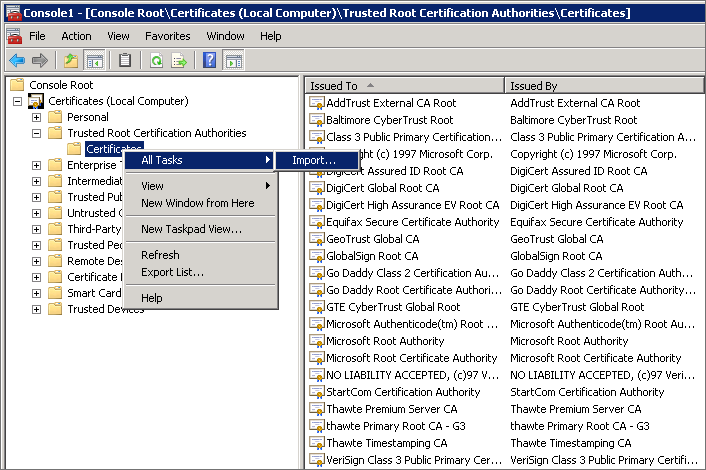706x470 pixels.
Task: Choose Refresh in the context menu
Action: coord(199,255)
